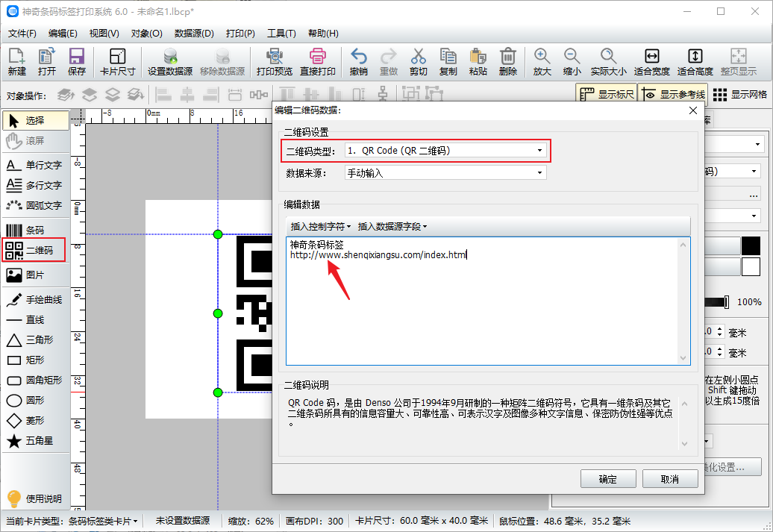Viewport: 773px width, 532px height.
Task: Click the 设置数据源 icon
Action: tap(170, 62)
